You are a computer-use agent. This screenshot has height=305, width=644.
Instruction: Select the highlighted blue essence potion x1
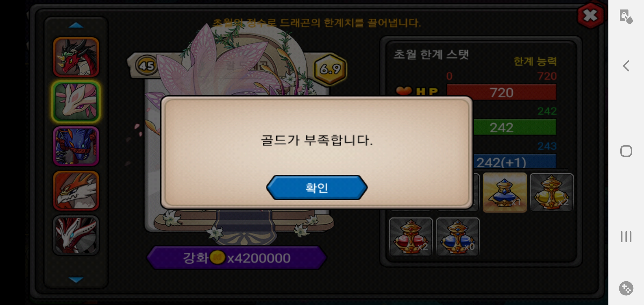pos(505,192)
